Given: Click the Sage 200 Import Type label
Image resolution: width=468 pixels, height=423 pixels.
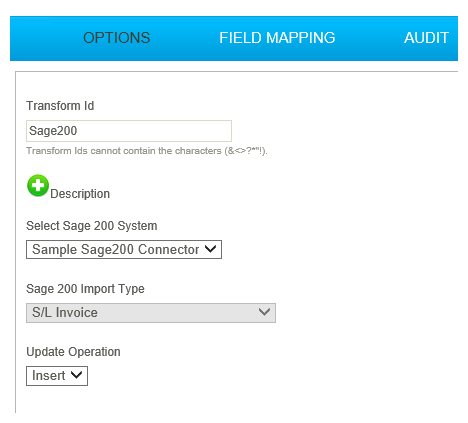Looking at the screenshot, I should (x=85, y=289).
